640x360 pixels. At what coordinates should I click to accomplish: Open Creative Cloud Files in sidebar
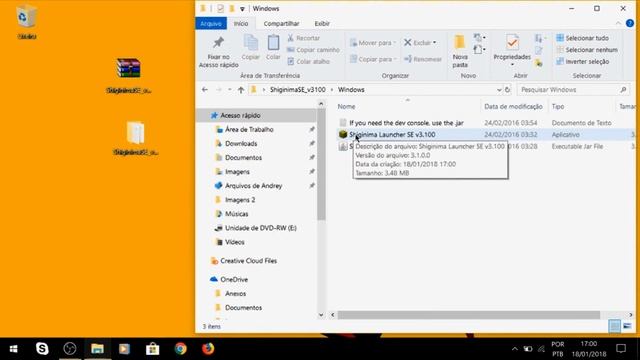pos(249,261)
